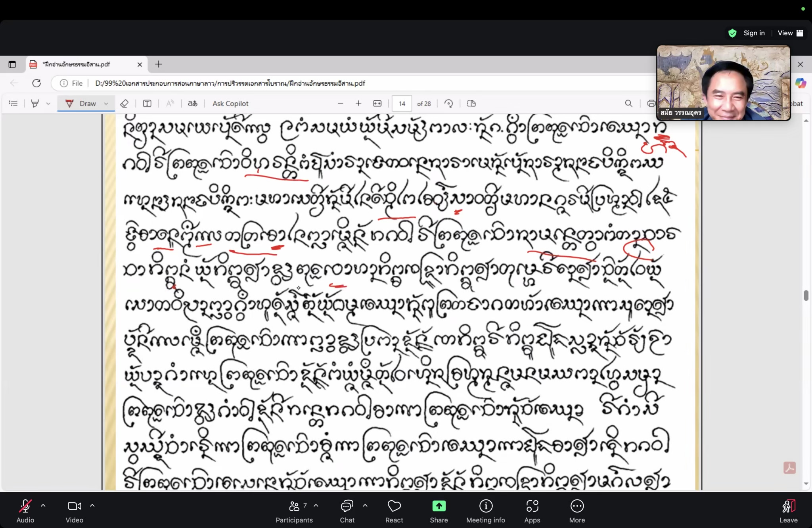Click Ask Copilot button
The width and height of the screenshot is (812, 528).
pyautogui.click(x=230, y=104)
